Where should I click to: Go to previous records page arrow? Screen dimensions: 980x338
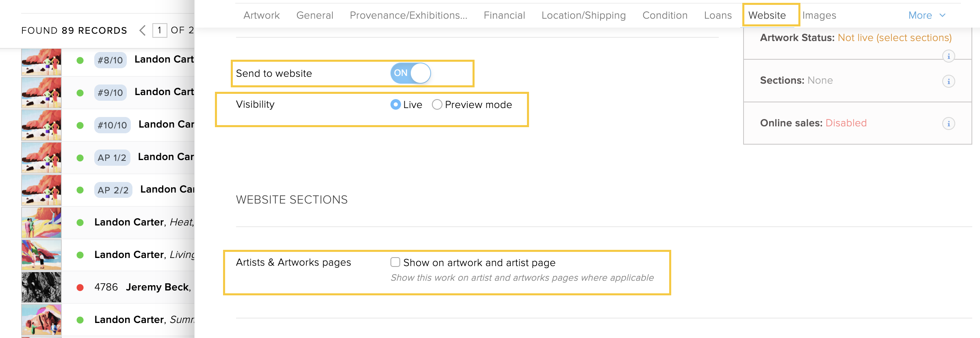142,30
